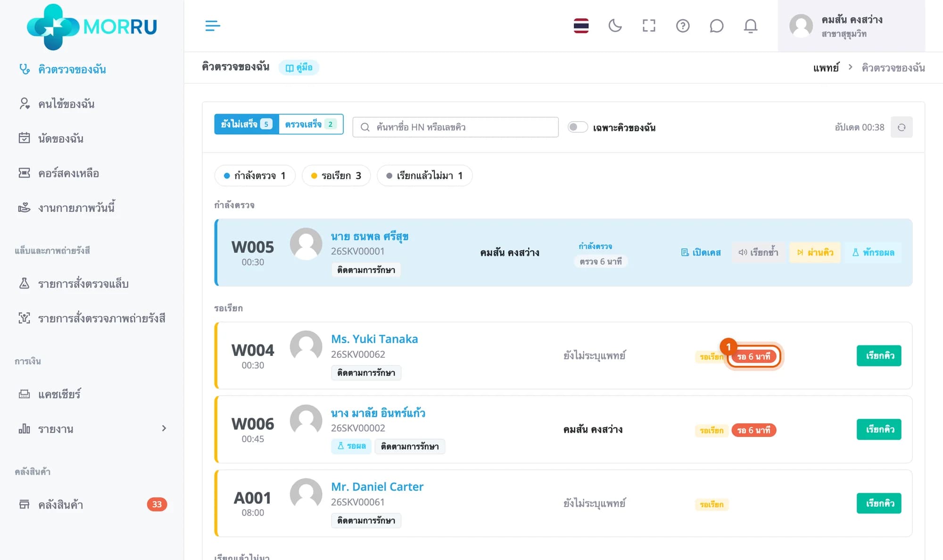The width and height of the screenshot is (943, 560).
Task: Click รอผล tag on W006
Action: click(351, 446)
